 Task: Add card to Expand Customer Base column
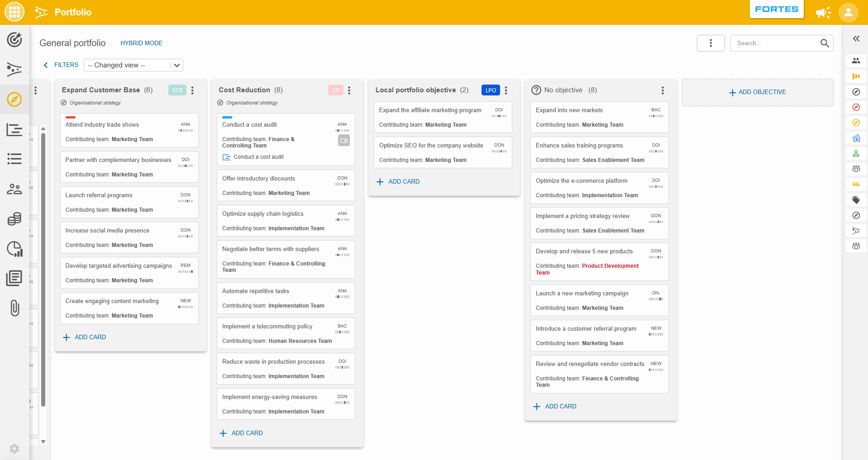coord(85,337)
